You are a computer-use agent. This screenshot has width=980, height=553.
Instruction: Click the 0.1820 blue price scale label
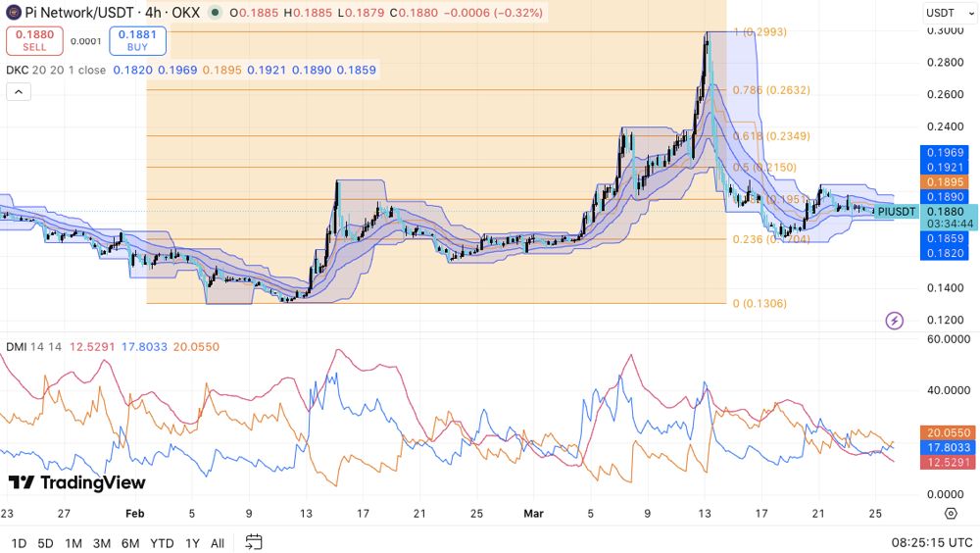(x=945, y=253)
